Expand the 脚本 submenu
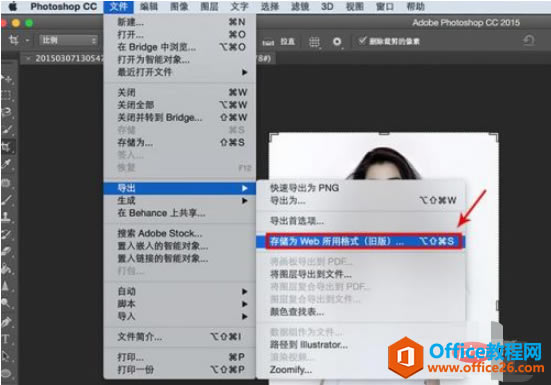 [181, 304]
